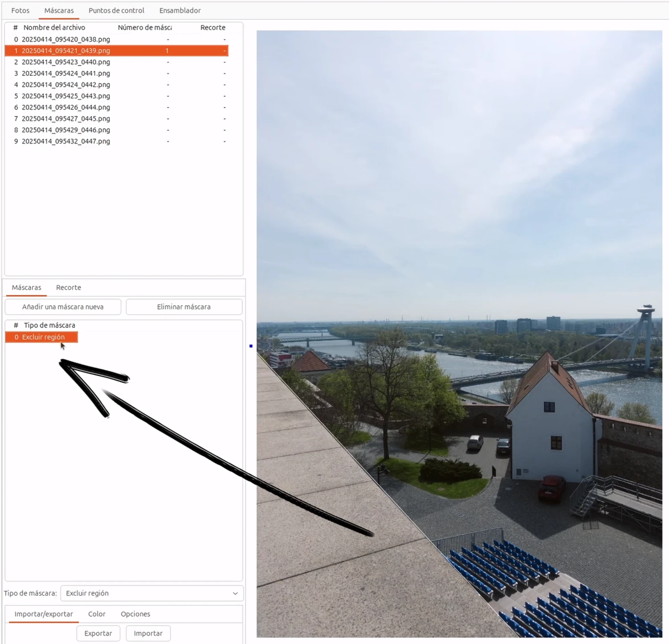Open the Puntos de control tab
This screenshot has width=669, height=644.
click(x=116, y=10)
